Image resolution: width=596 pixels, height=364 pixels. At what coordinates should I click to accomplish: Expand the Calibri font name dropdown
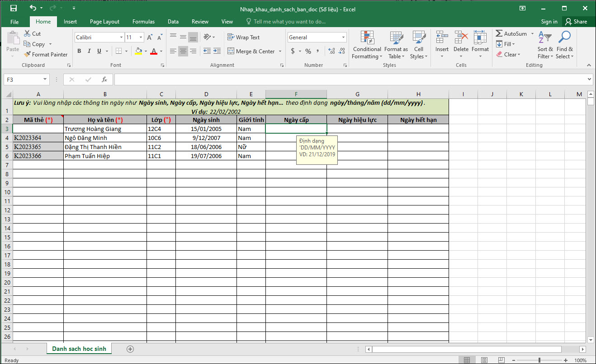(x=121, y=37)
